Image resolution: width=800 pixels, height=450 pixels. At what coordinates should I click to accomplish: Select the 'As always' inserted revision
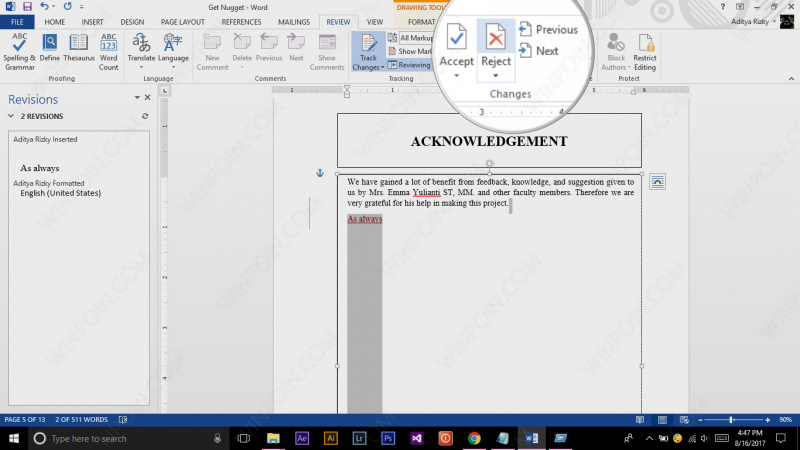(x=40, y=168)
